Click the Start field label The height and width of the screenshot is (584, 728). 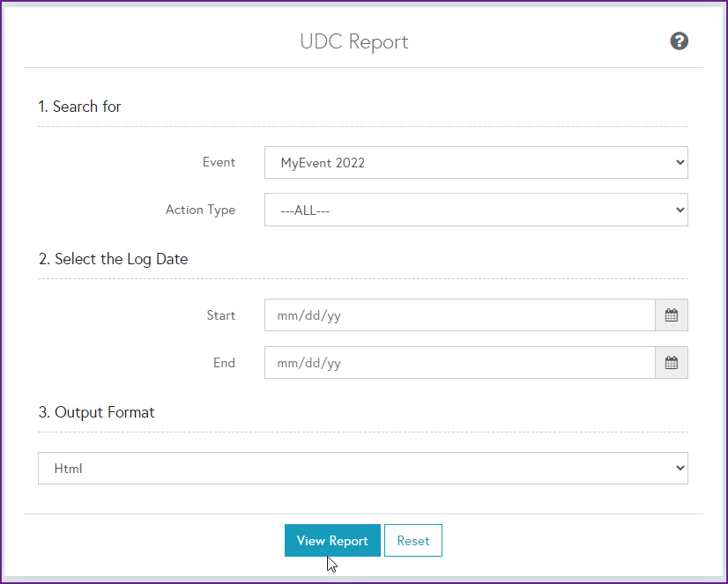(x=221, y=315)
